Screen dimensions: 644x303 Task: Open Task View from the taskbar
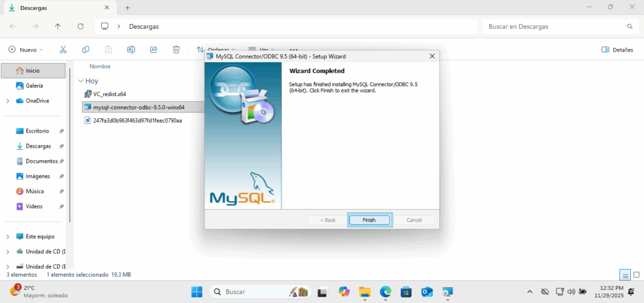pyautogui.click(x=323, y=292)
